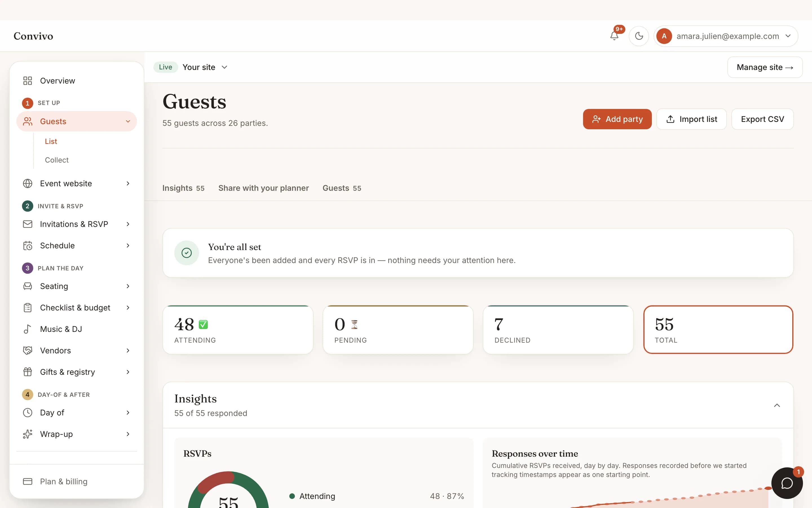Click the RSVPs donut chart

coord(228,490)
